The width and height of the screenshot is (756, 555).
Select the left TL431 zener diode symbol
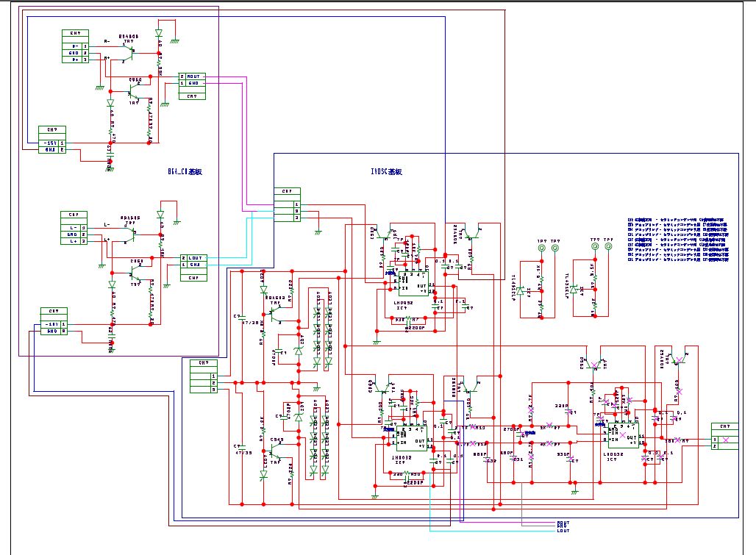pos(521,291)
